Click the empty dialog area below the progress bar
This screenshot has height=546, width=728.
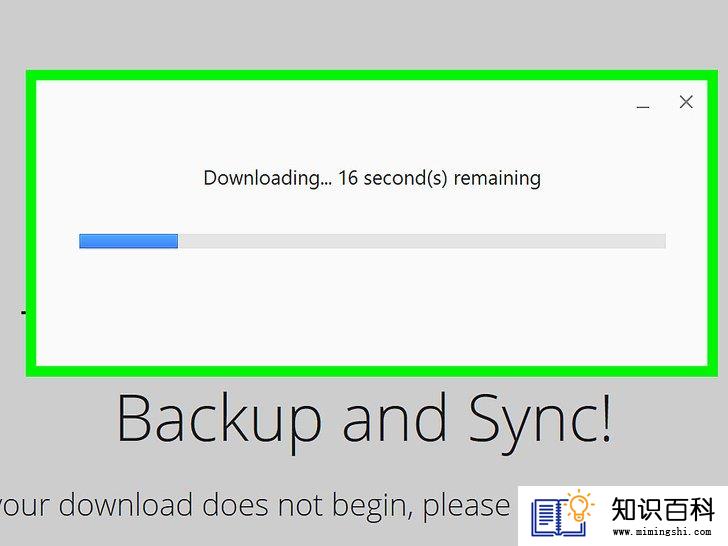point(371,306)
